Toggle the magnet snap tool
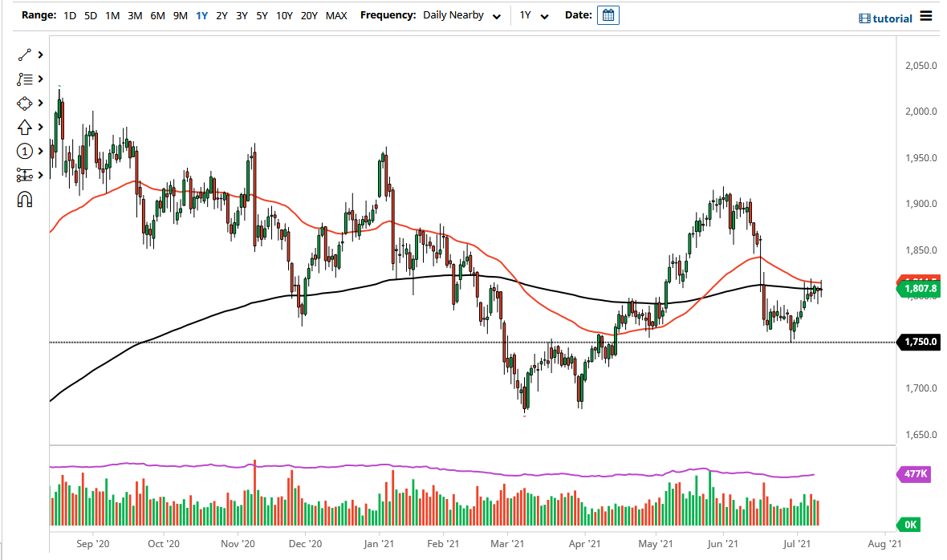 coord(24,199)
